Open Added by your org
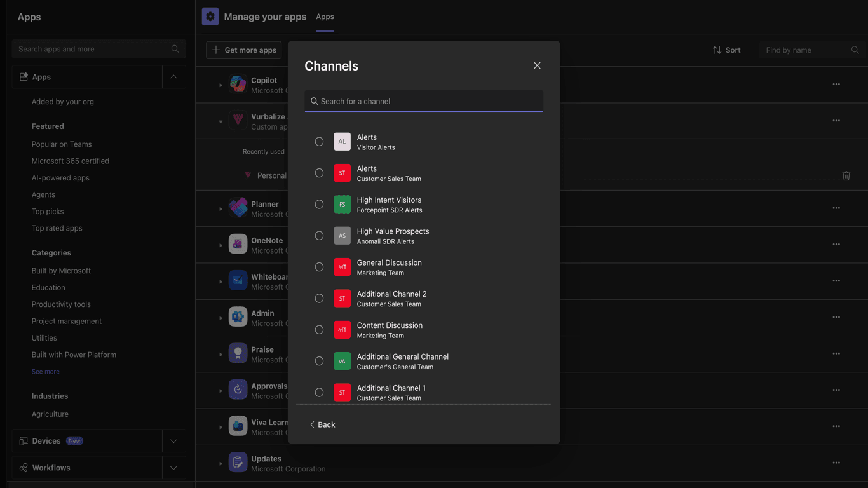 point(63,102)
